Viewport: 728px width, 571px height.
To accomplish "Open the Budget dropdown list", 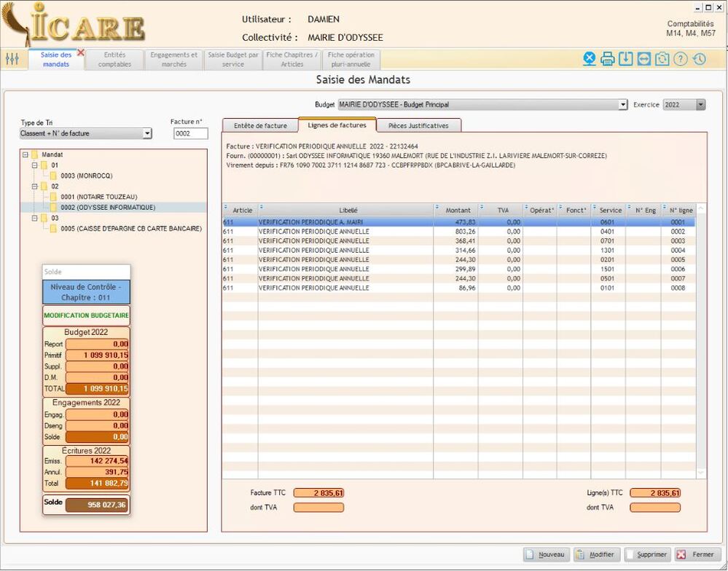I will (x=622, y=105).
